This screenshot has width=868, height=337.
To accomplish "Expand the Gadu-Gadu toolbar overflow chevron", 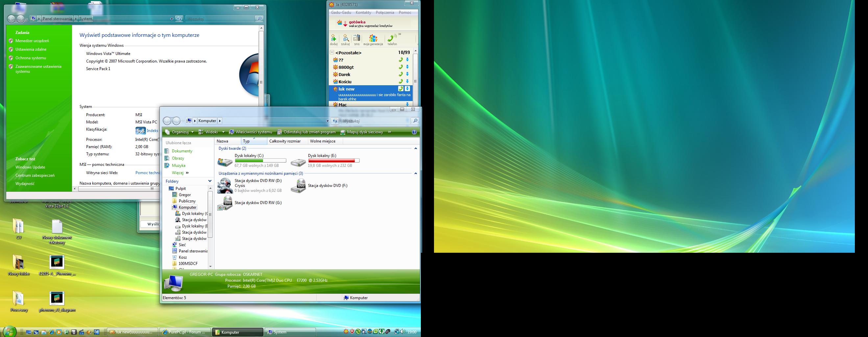I will (400, 34).
